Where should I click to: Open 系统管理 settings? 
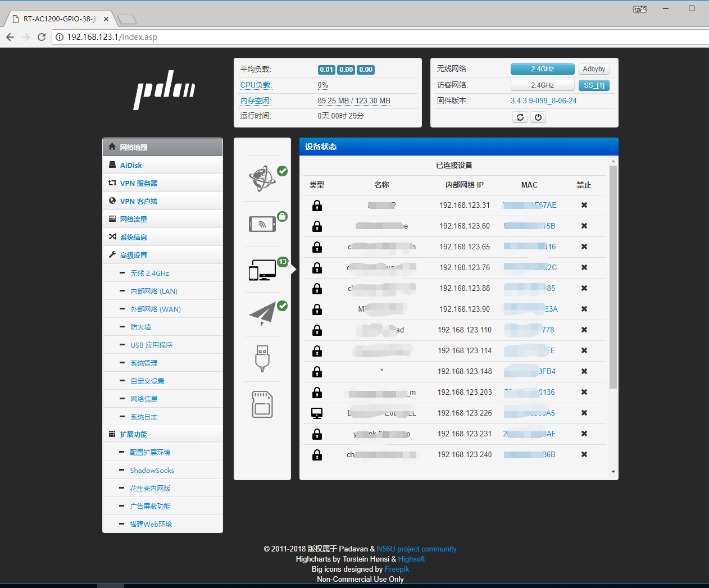coord(163,363)
